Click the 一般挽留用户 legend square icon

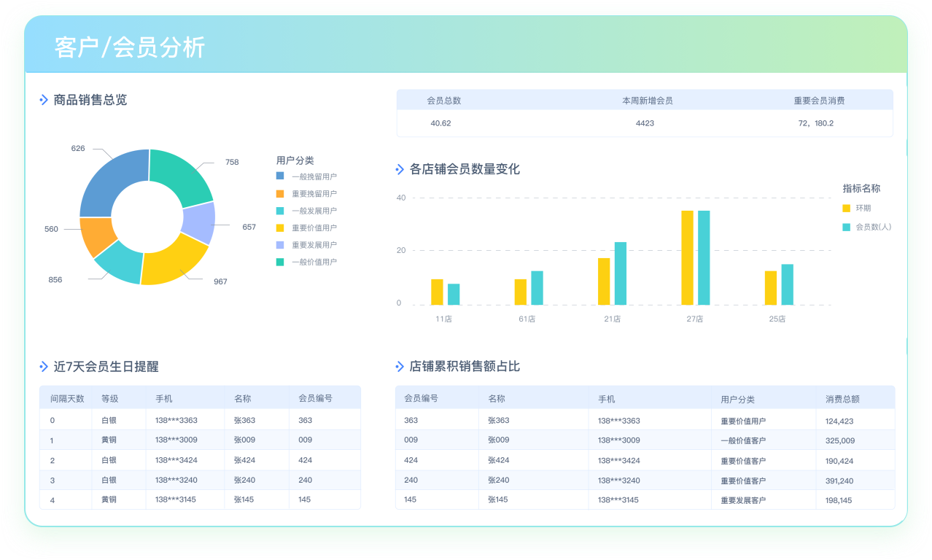pos(280,176)
